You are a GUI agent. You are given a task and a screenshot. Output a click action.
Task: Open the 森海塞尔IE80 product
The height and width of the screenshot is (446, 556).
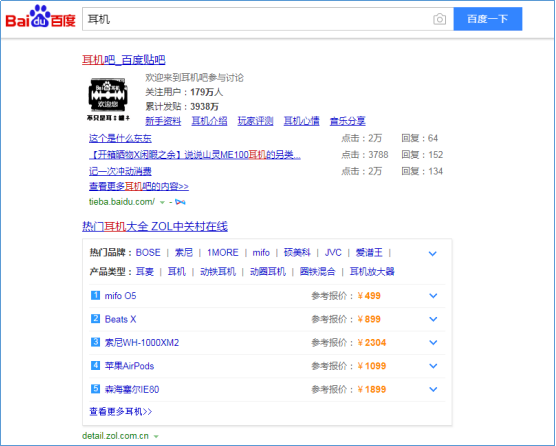(x=132, y=389)
